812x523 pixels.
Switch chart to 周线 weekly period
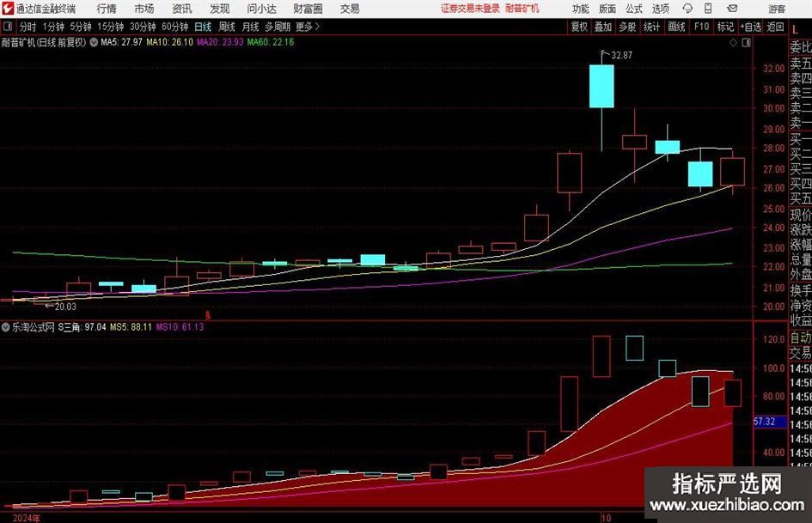click(x=227, y=27)
